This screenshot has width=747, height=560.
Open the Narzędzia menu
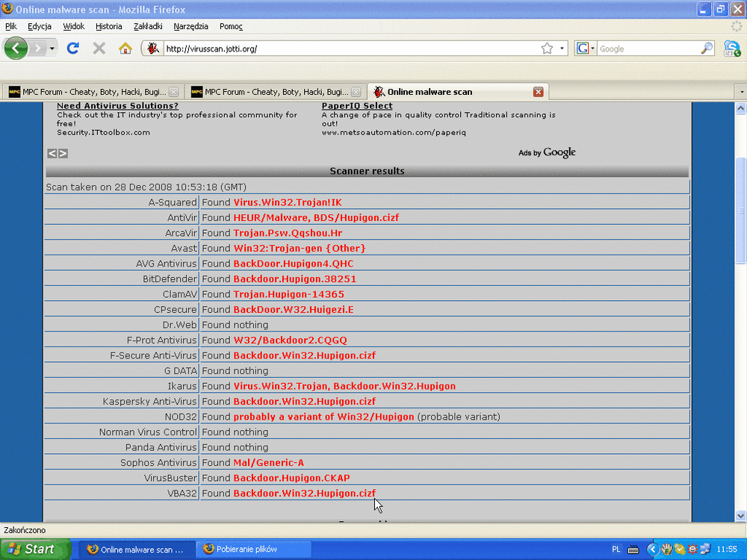191,26
